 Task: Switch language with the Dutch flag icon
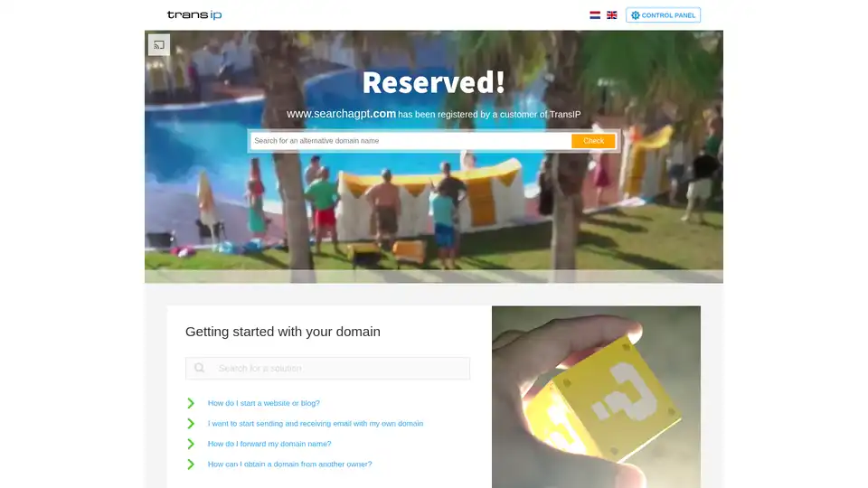[595, 15]
